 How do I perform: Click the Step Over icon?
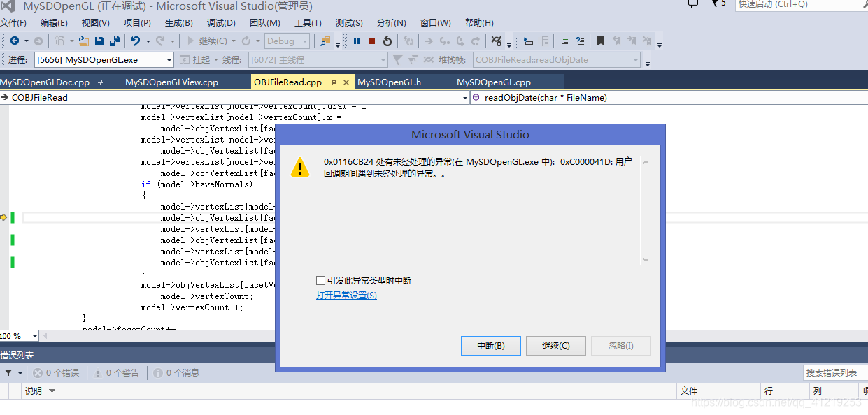[x=460, y=41]
